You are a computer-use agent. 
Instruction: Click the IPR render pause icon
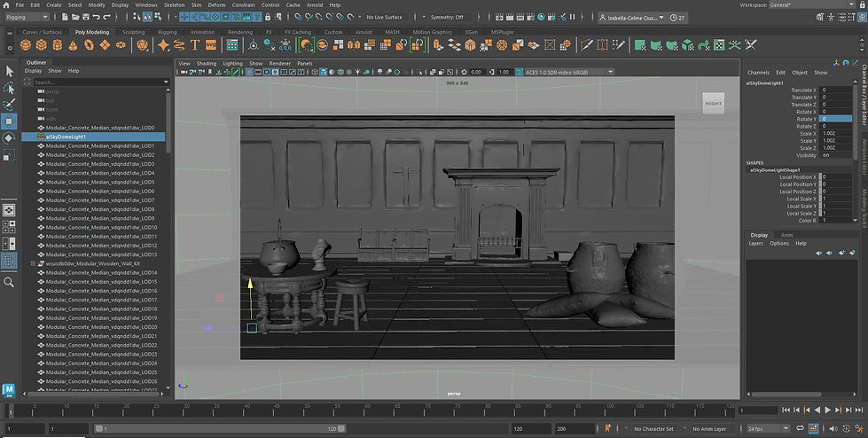[573, 17]
